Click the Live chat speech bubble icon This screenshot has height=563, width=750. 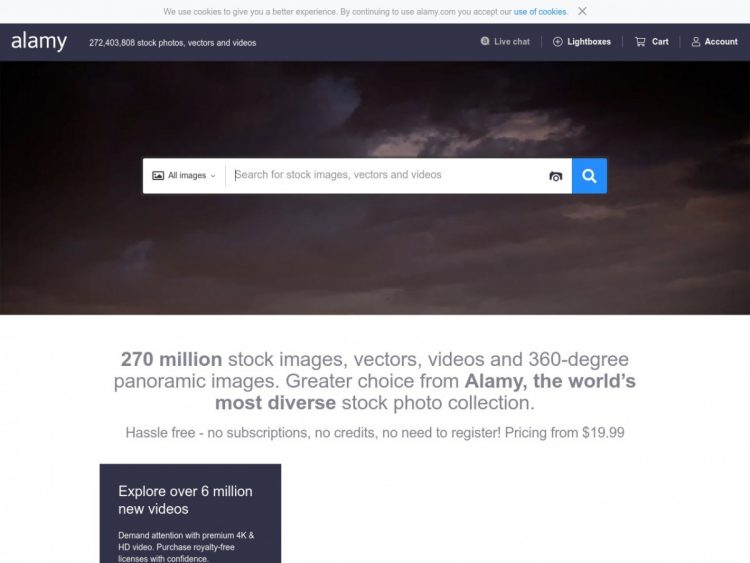click(485, 42)
